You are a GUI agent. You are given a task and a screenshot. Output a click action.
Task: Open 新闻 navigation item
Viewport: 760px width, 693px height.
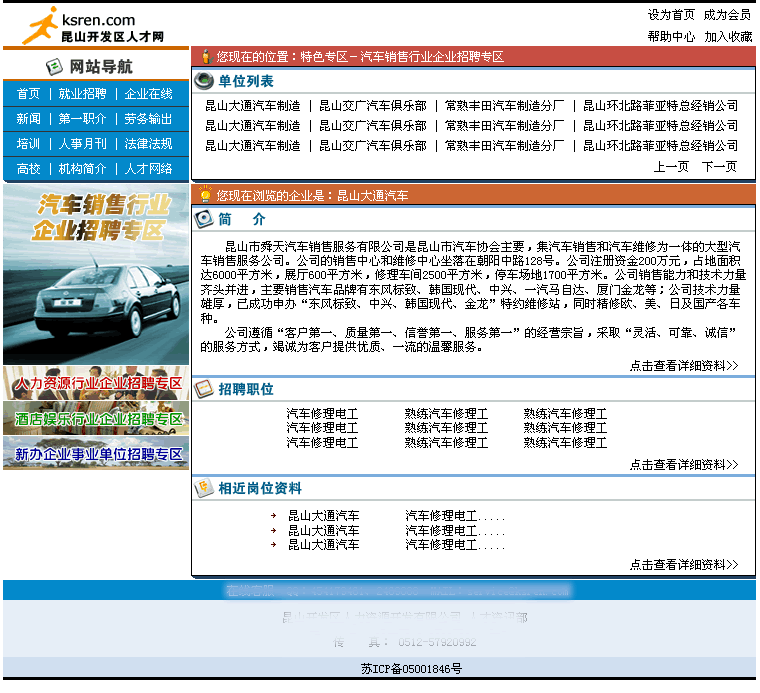tap(28, 119)
